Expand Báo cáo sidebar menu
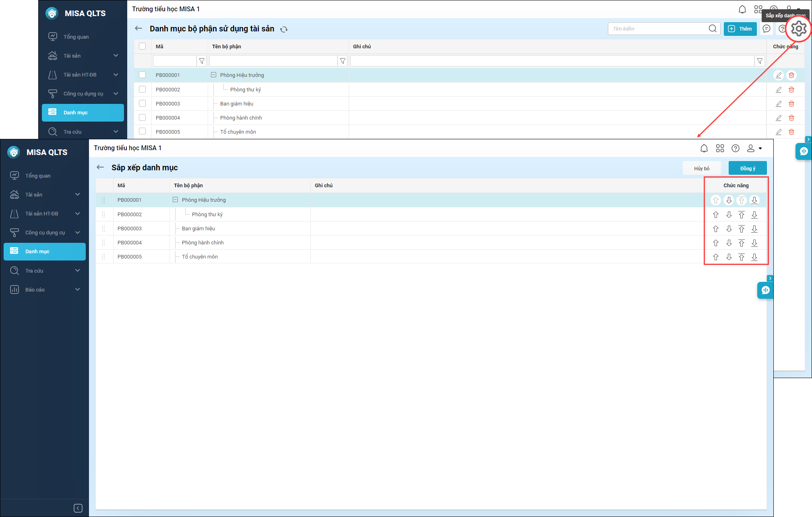This screenshot has width=812, height=517. pyautogui.click(x=44, y=290)
